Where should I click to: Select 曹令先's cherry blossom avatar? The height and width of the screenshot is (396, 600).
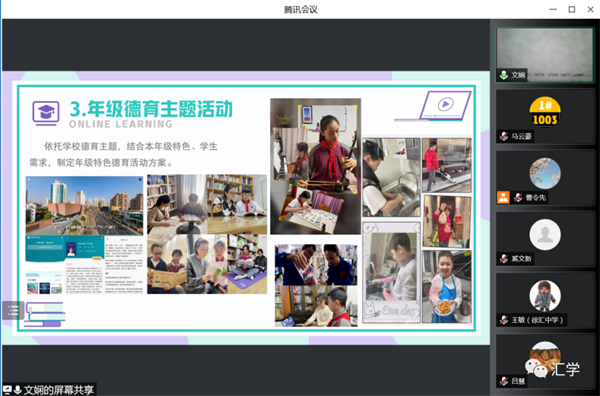coord(545,173)
